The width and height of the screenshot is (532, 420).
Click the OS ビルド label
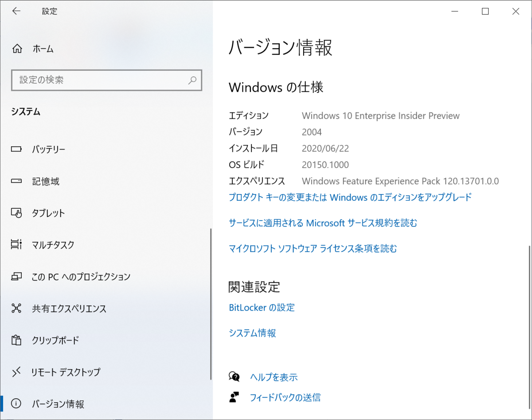coord(246,165)
